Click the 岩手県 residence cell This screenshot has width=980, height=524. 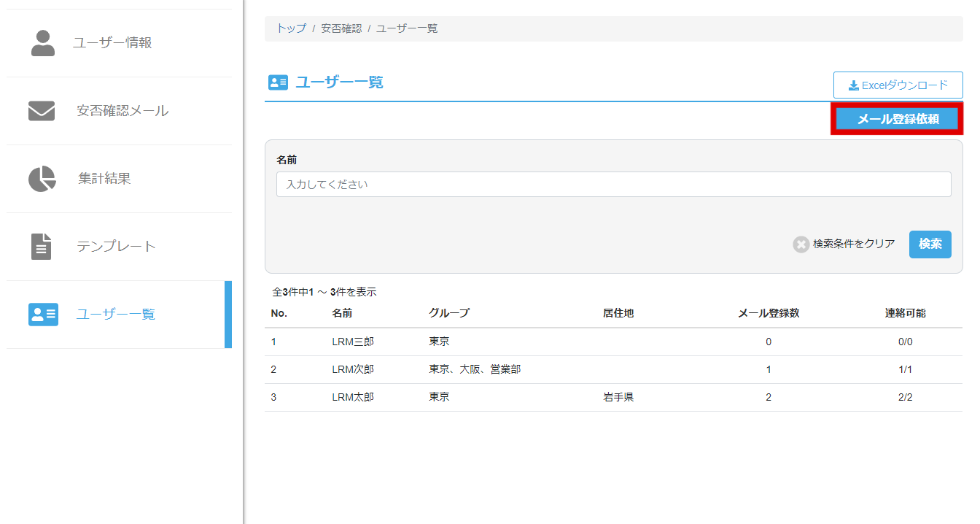pyautogui.click(x=618, y=397)
